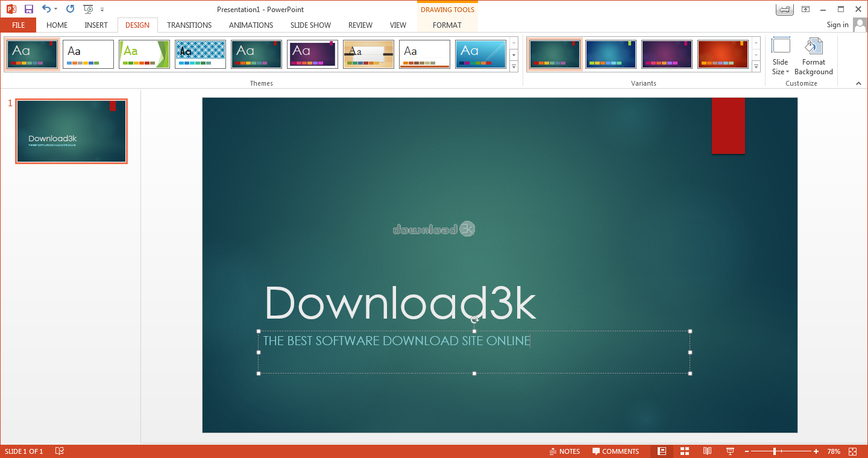Viewport: 868px width, 458px height.
Task: Switch to the INSERT tab
Action: pyautogui.click(x=96, y=25)
